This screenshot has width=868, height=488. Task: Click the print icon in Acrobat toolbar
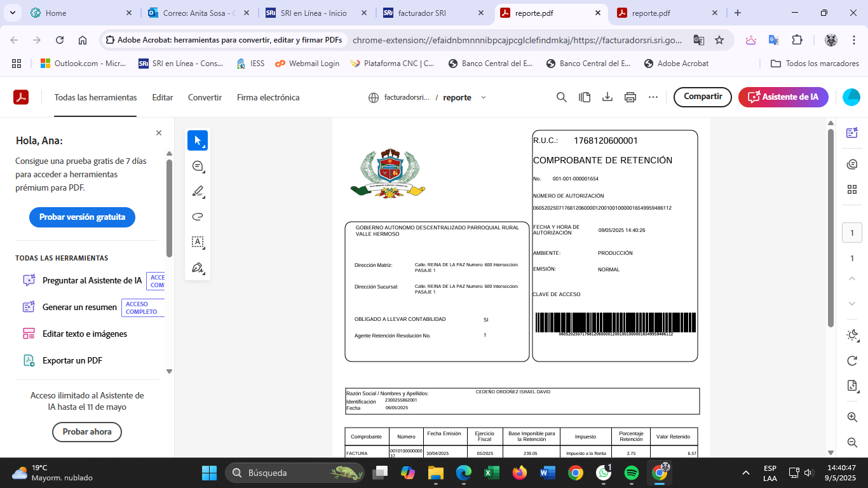tap(630, 97)
